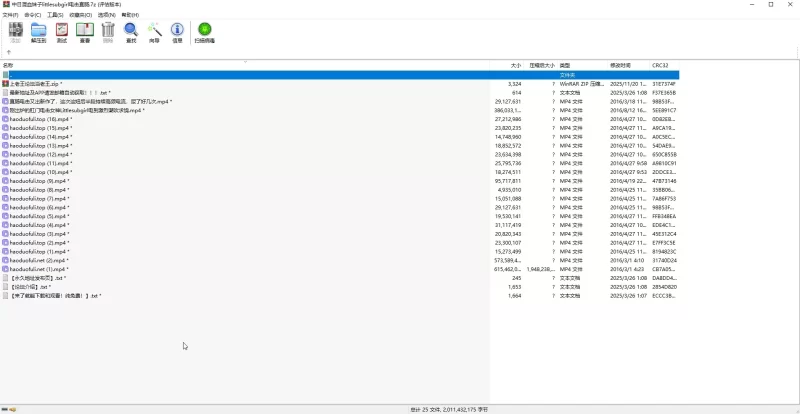Click the Find (查找) magnifier icon
The image size is (800, 414).
pyautogui.click(x=131, y=32)
